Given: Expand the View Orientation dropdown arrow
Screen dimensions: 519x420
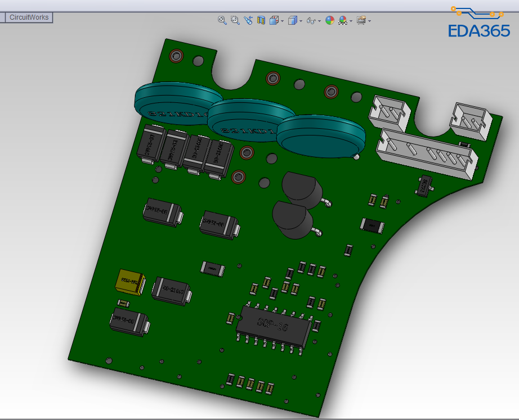Looking at the screenshot, I should coord(282,21).
